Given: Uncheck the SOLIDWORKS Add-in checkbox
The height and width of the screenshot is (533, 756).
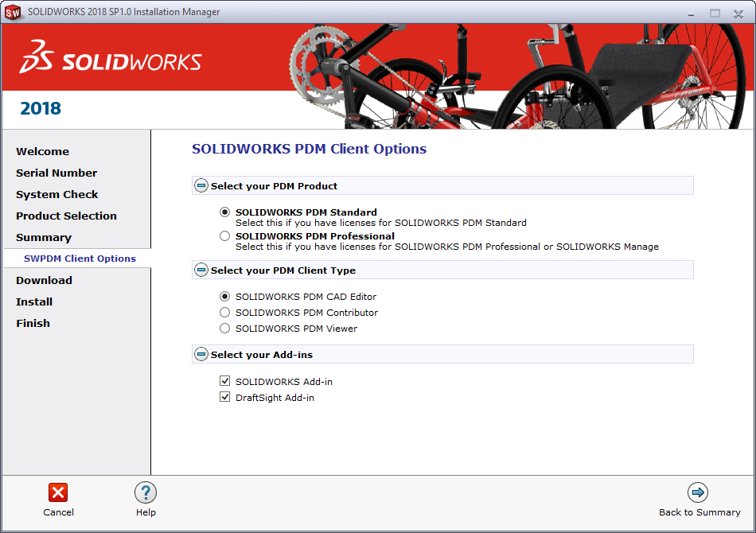Looking at the screenshot, I should click(224, 381).
